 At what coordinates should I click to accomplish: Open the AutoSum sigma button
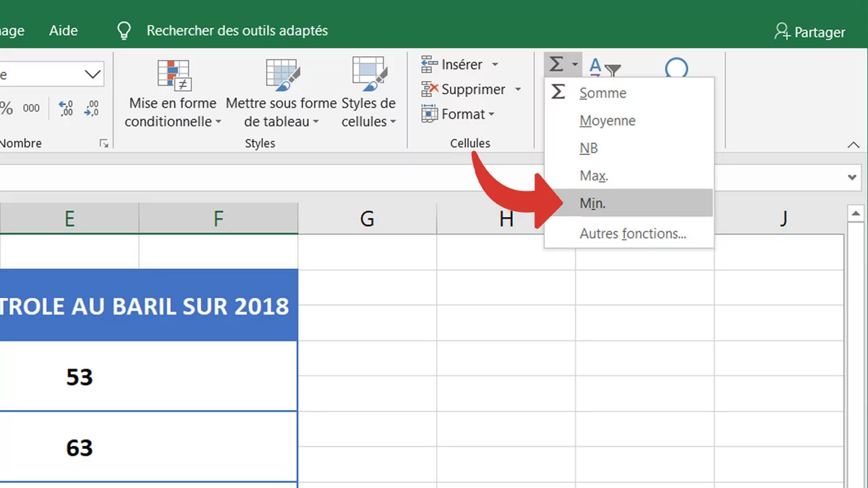[x=556, y=64]
